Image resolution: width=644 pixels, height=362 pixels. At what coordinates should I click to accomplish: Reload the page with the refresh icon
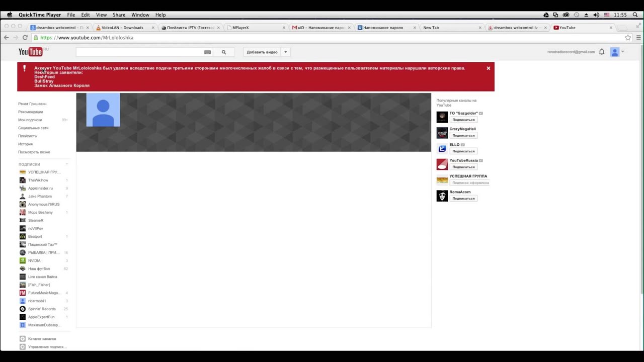coord(25,38)
